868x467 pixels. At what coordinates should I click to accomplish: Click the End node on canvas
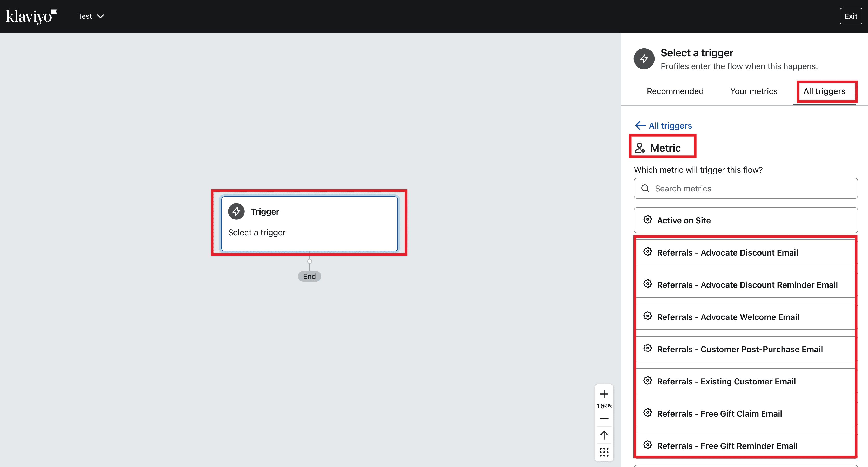(309, 276)
